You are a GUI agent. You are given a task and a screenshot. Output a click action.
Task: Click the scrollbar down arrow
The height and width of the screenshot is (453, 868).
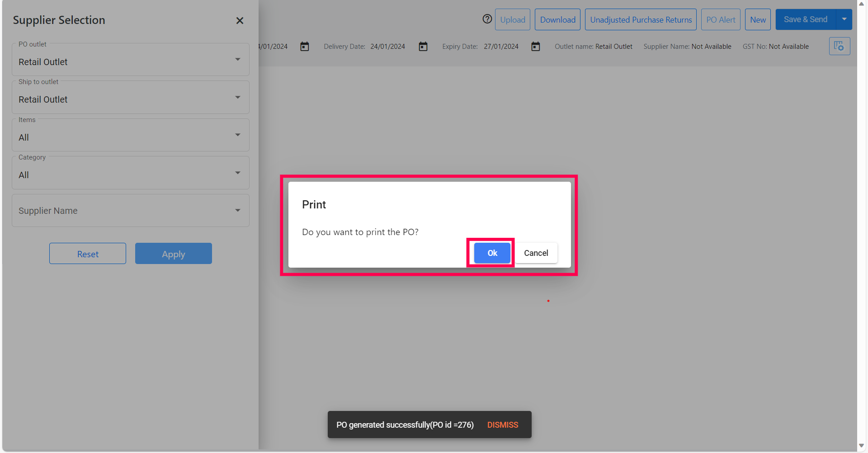point(862,446)
